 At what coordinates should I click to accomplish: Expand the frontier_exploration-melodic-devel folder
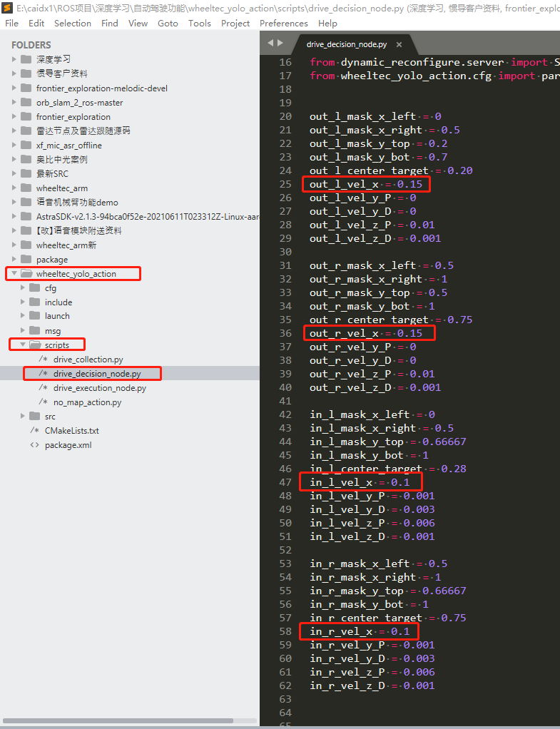[14, 88]
